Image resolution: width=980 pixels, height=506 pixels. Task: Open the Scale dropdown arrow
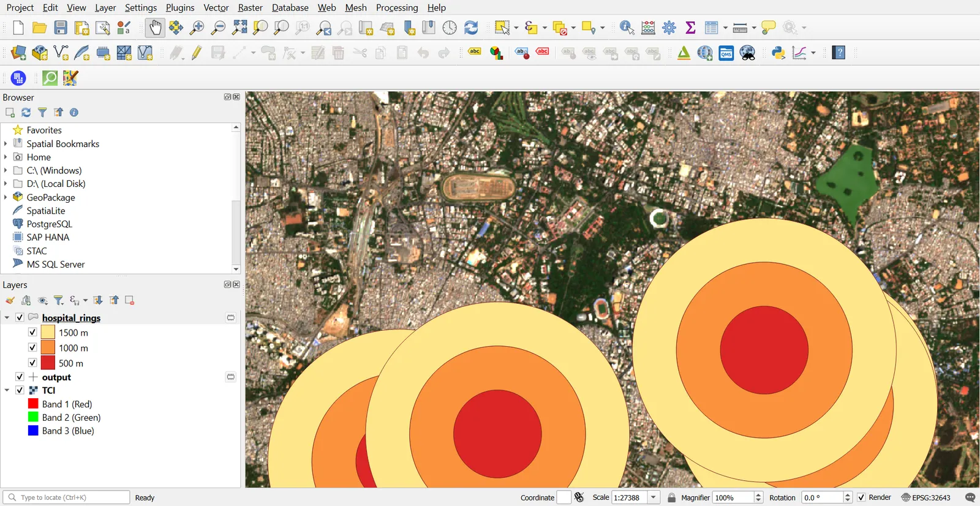point(654,497)
